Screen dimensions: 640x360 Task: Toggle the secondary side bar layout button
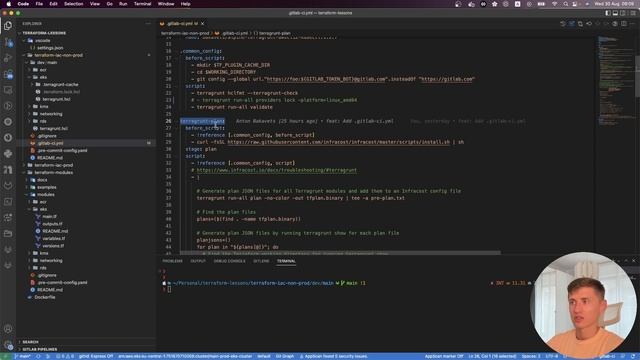(x=623, y=13)
